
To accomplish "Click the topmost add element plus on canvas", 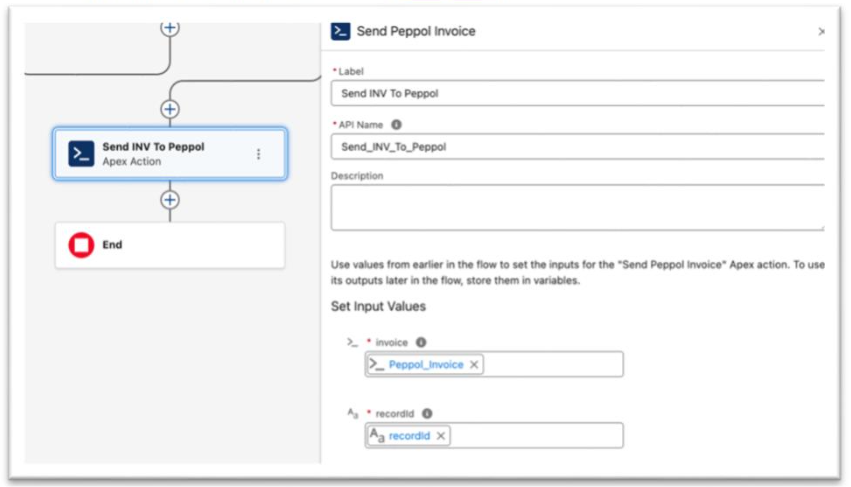I will click(x=171, y=27).
